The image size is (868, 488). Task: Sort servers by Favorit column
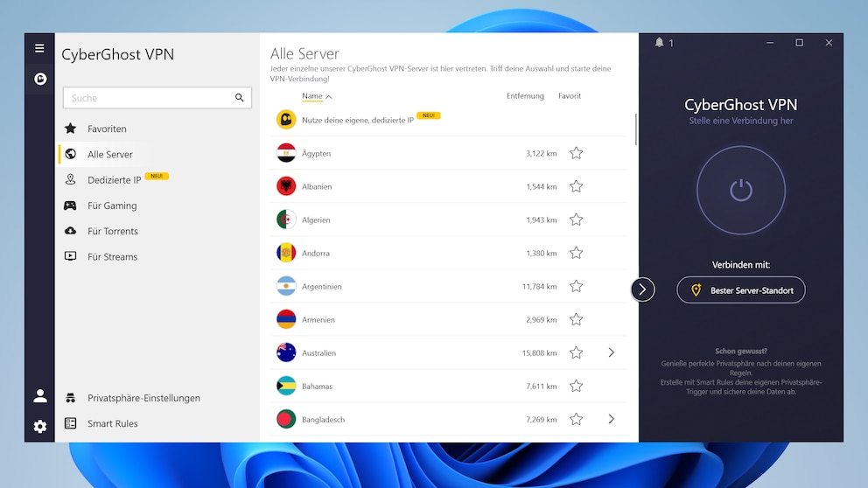570,96
